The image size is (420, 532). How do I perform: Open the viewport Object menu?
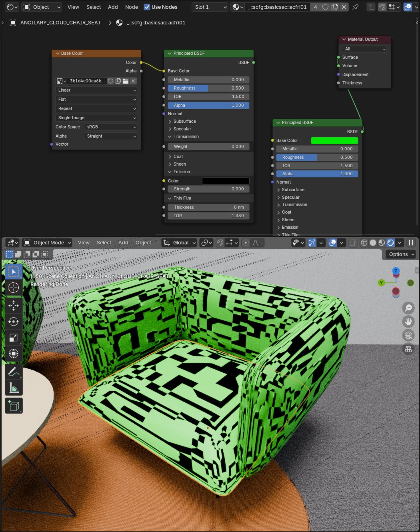point(143,243)
